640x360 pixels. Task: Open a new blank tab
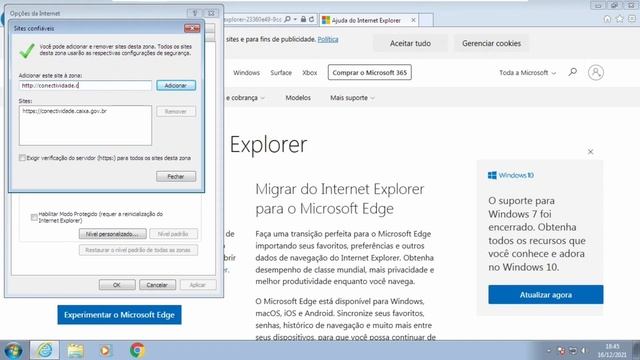[426, 20]
